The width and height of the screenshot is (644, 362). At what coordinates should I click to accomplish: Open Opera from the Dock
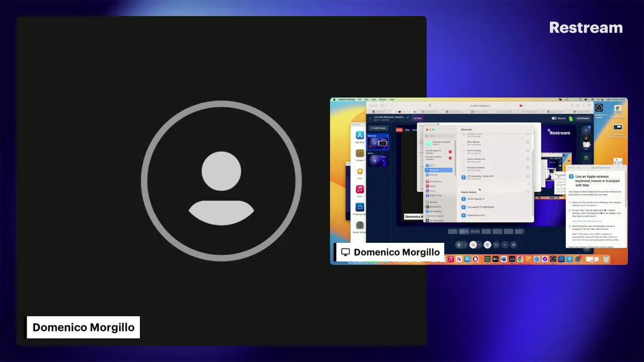pyautogui.click(x=475, y=259)
